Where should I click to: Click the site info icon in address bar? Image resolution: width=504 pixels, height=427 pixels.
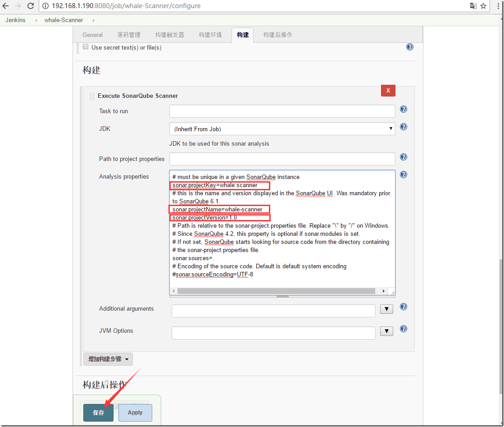[x=45, y=6]
